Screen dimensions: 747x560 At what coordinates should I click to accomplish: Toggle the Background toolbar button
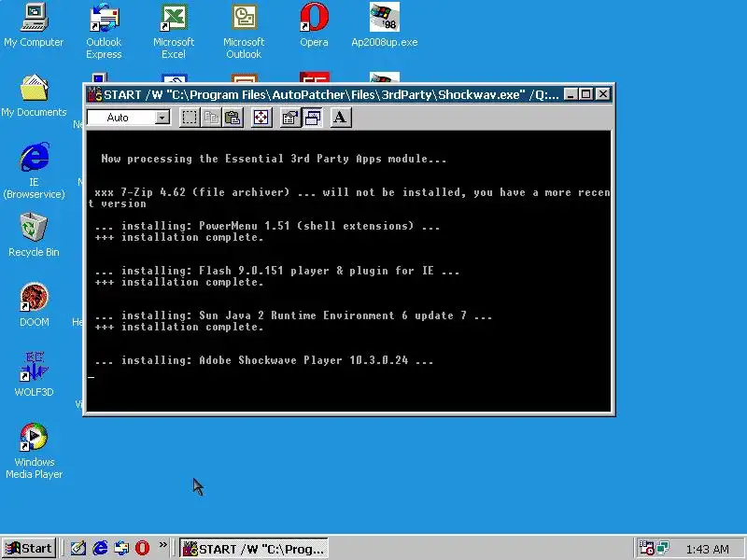[x=312, y=118]
